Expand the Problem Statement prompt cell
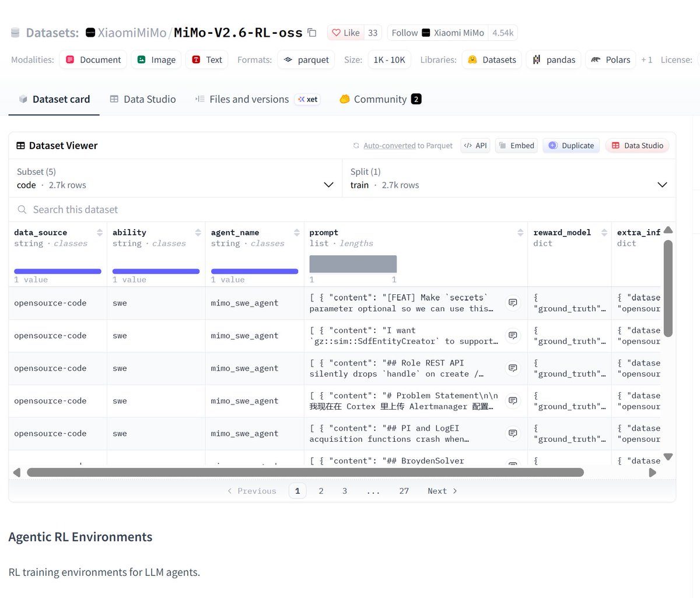Screen dimensions: 700x598 coord(513,400)
